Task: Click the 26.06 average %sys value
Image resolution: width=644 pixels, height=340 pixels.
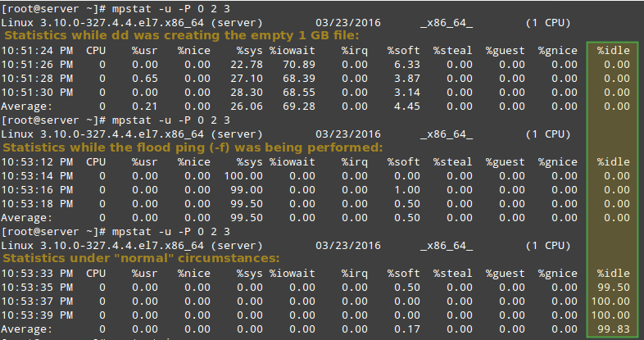Action: tap(246, 106)
